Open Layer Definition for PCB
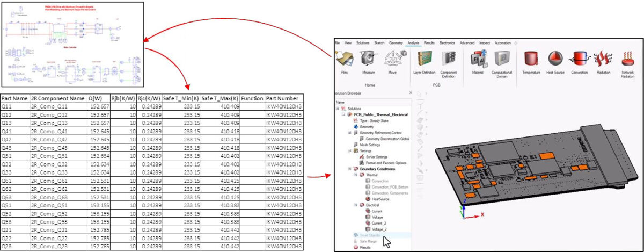This screenshot has width=644, height=252. (425, 60)
